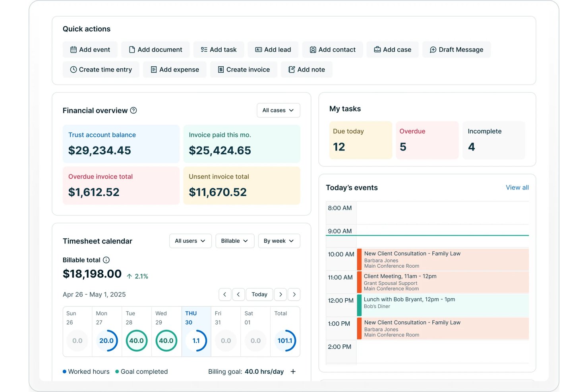Select the THU 30 column header
The image size is (588, 392).
(x=191, y=318)
